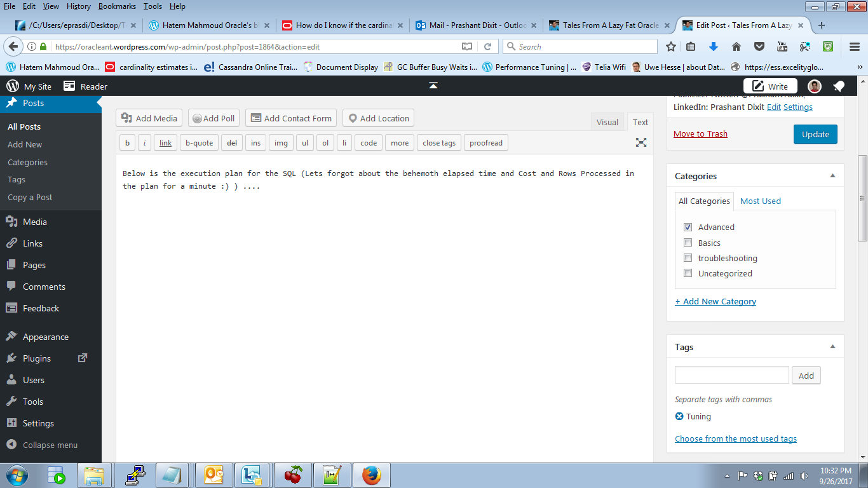Open Firefox downloads arrow icon
The width and height of the screenshot is (868, 488).
click(x=713, y=46)
